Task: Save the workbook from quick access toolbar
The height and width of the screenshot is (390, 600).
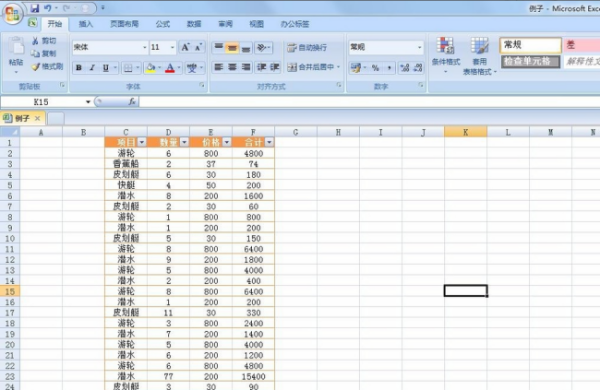Action: coord(35,8)
